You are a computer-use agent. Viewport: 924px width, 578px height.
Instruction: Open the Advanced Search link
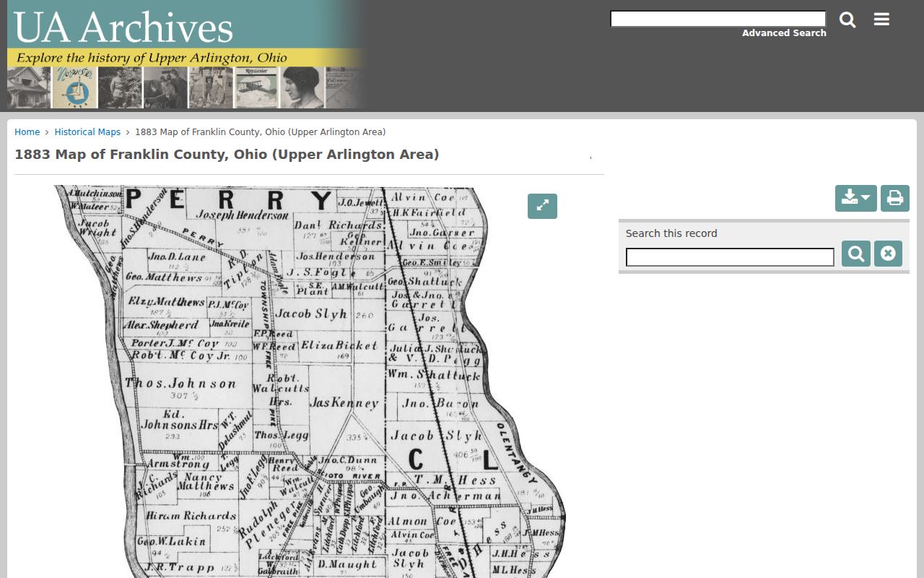point(784,33)
